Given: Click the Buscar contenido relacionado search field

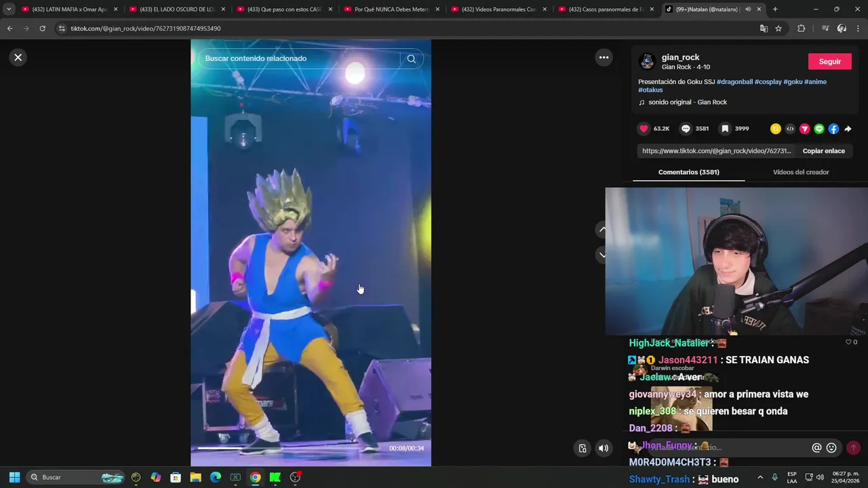Looking at the screenshot, I should (302, 59).
